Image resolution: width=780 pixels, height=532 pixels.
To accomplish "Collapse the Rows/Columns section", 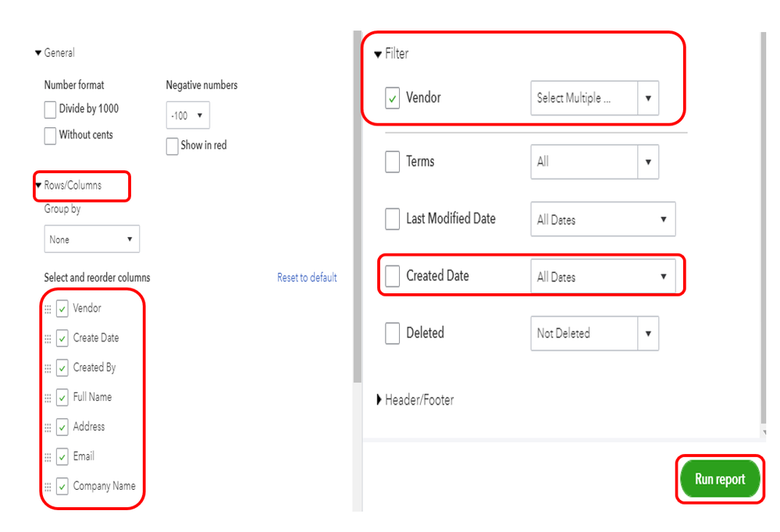I will pyautogui.click(x=38, y=186).
